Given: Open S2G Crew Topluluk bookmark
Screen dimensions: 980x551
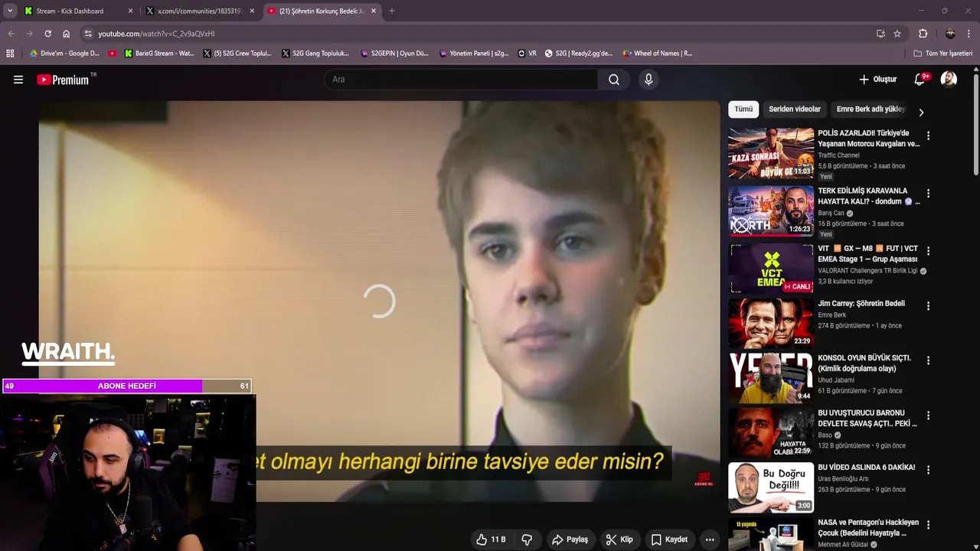Looking at the screenshot, I should (x=237, y=54).
